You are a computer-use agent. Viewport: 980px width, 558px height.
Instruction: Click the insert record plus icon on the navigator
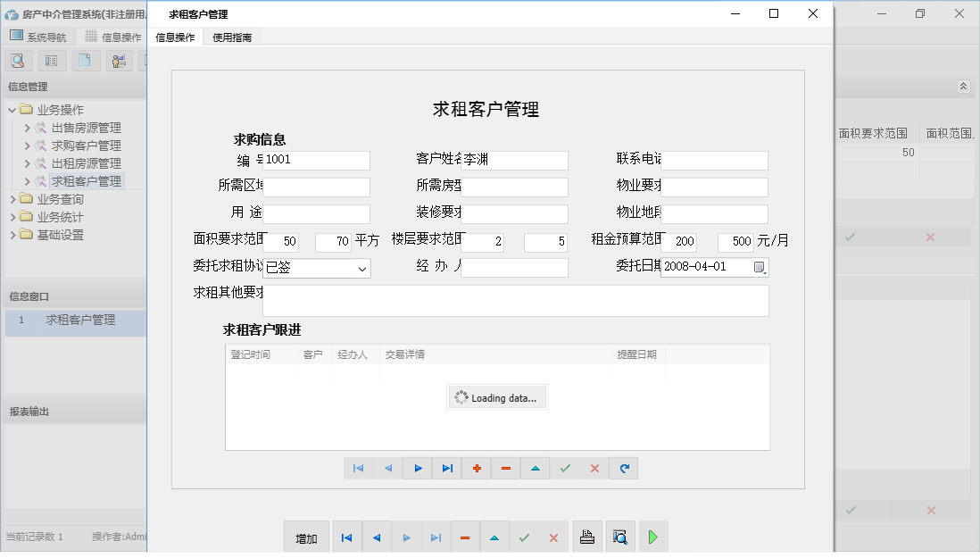476,468
